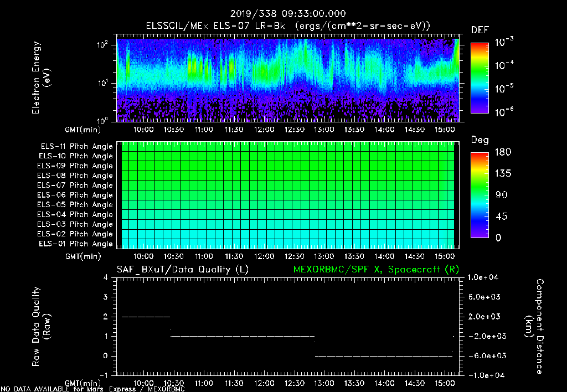
Task: Select the ELS-07 Pitch Angle row label
Action: tap(75, 185)
